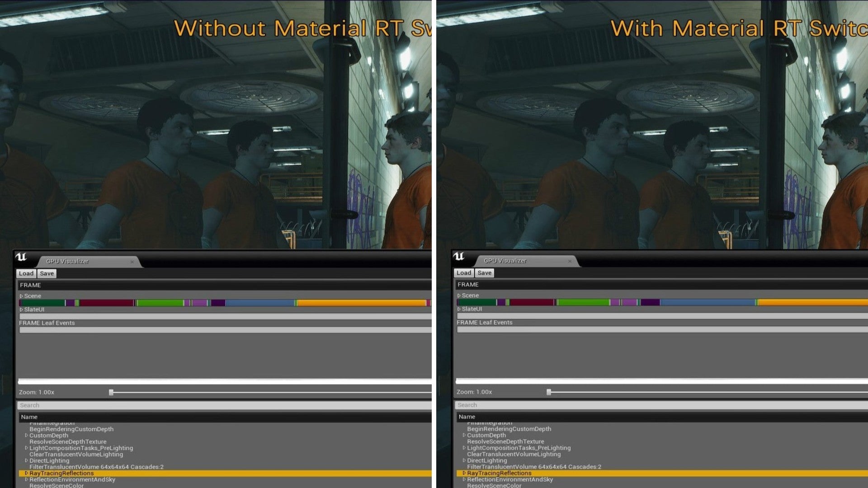
Task: Click Search field in left GPU Visualizer
Action: coord(225,405)
